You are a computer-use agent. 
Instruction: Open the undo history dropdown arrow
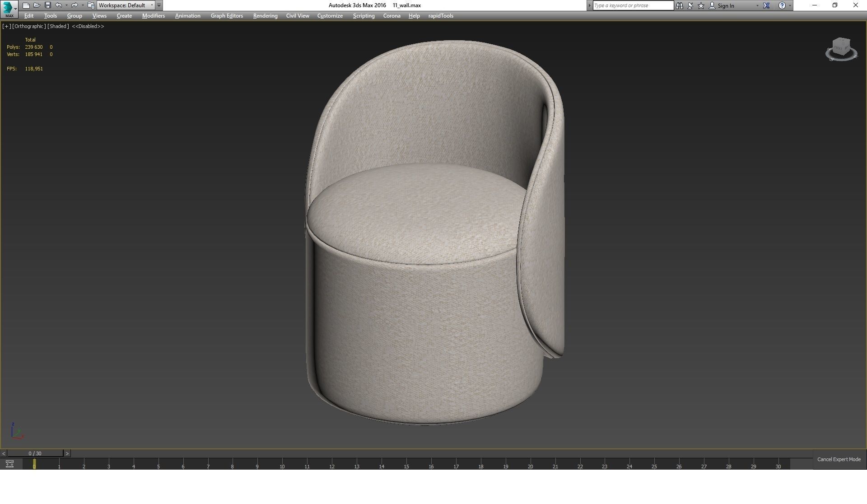[x=66, y=5]
